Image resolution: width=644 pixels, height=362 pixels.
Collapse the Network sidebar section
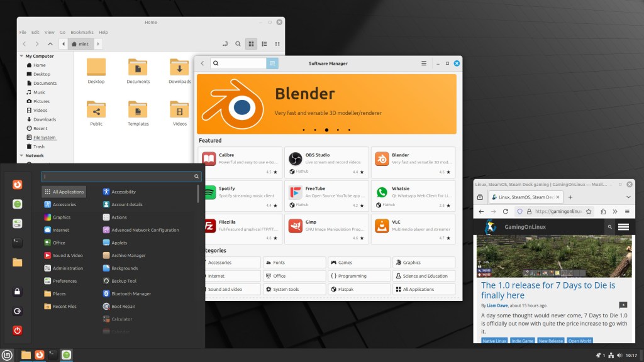click(21, 155)
